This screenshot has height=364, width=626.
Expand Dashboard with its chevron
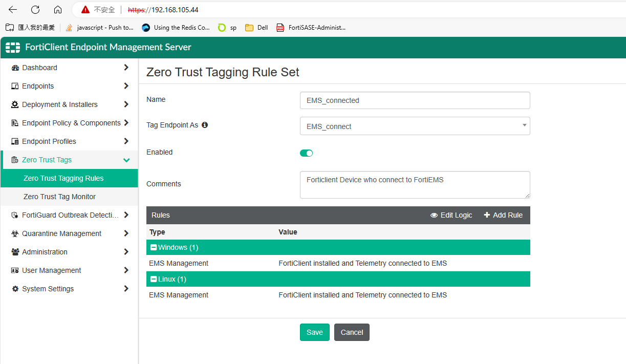pos(126,68)
